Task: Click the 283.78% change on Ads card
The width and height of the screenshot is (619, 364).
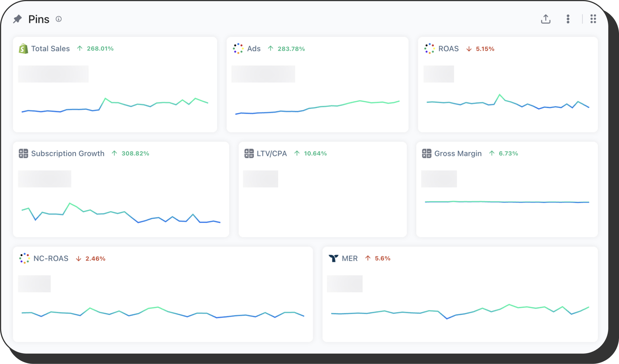Action: pos(291,49)
